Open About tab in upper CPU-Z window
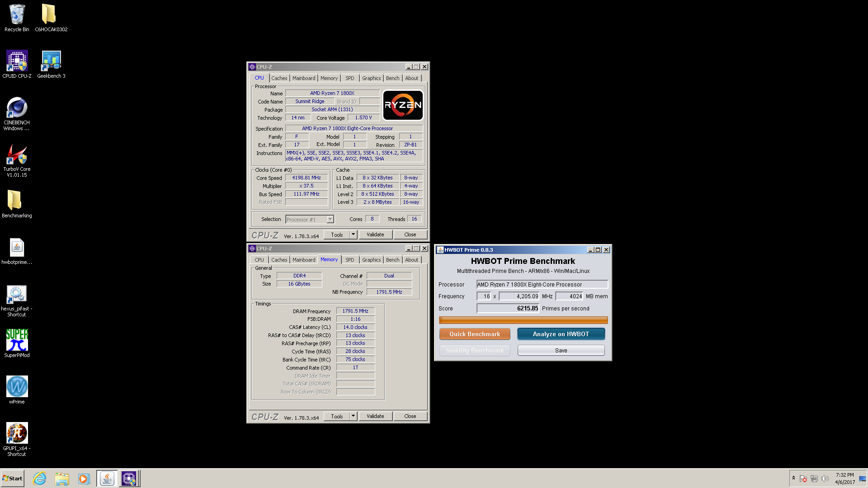This screenshot has width=868, height=488. (412, 78)
